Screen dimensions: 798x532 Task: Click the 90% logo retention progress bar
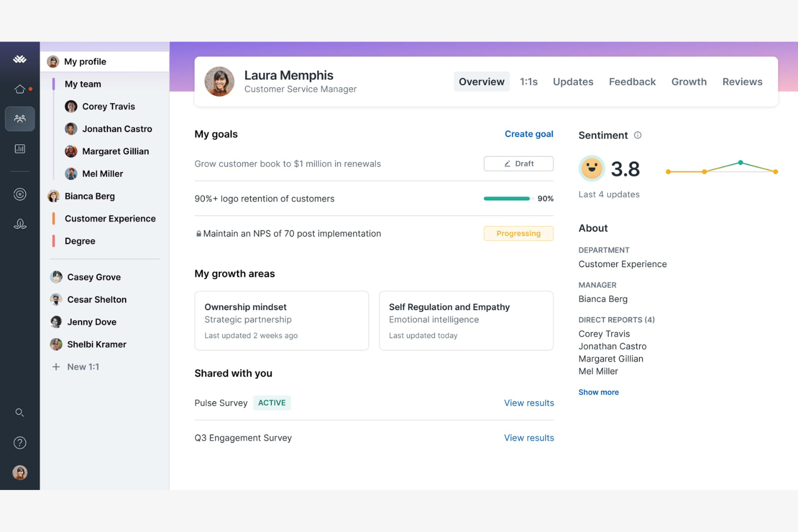(x=508, y=199)
